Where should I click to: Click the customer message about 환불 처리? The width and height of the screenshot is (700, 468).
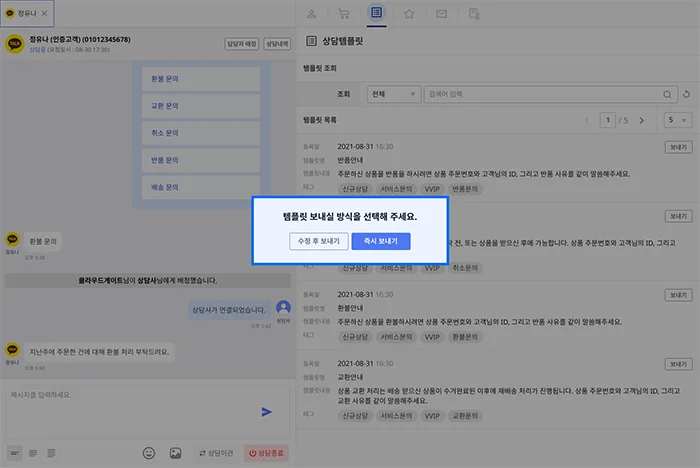99,352
